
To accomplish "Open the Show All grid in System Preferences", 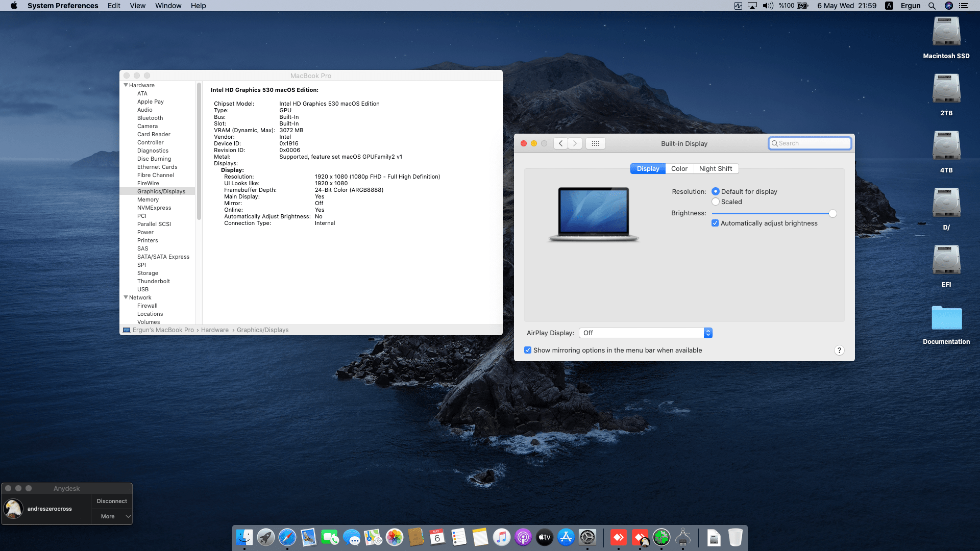I will (595, 143).
